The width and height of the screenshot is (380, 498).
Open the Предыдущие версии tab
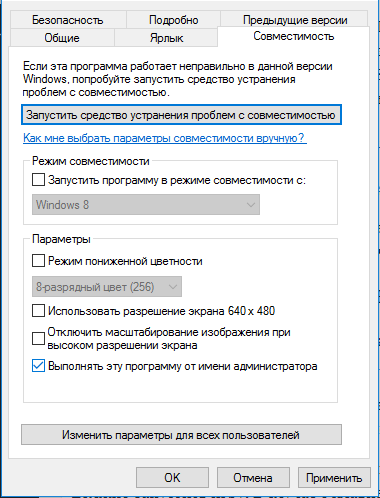[x=295, y=20]
